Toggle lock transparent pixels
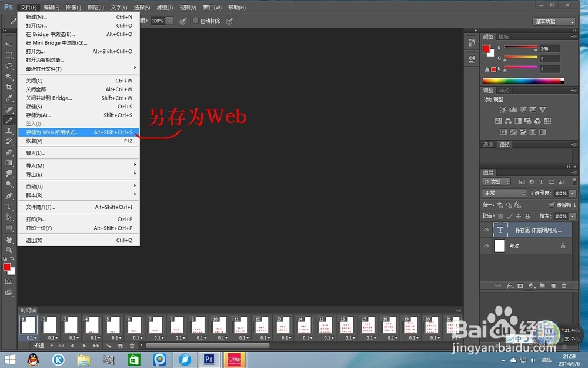This screenshot has height=368, width=588. [x=500, y=216]
